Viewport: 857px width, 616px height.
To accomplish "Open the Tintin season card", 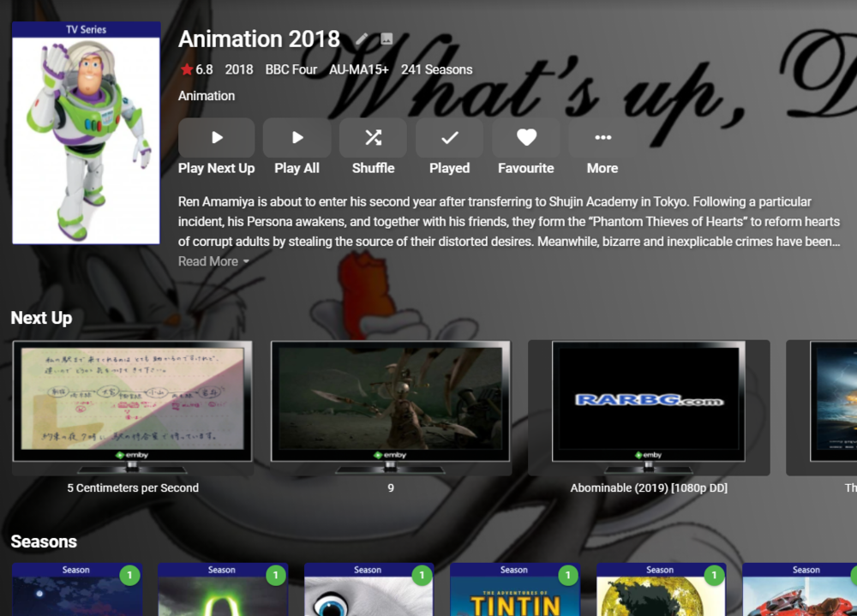I will [515, 589].
